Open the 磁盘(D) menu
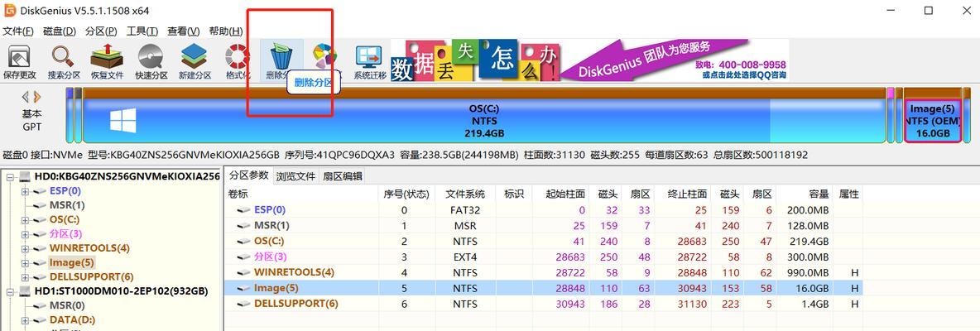980x331 pixels. (60, 31)
